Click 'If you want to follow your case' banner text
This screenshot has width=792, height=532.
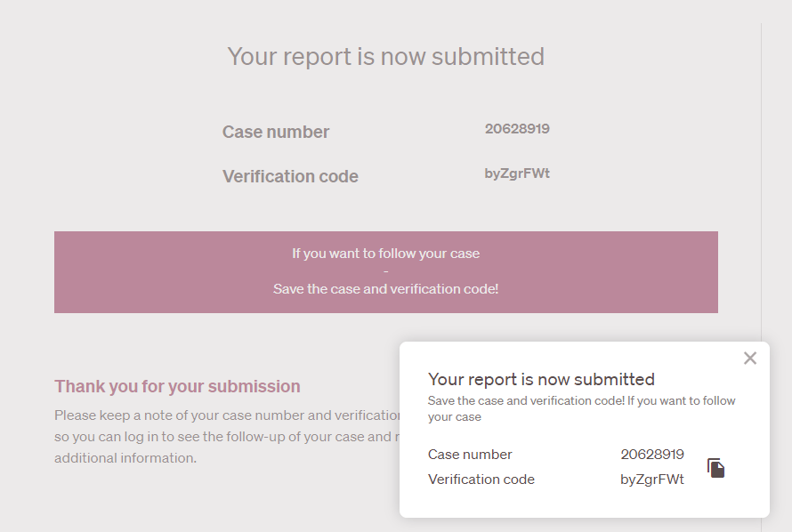tap(385, 254)
